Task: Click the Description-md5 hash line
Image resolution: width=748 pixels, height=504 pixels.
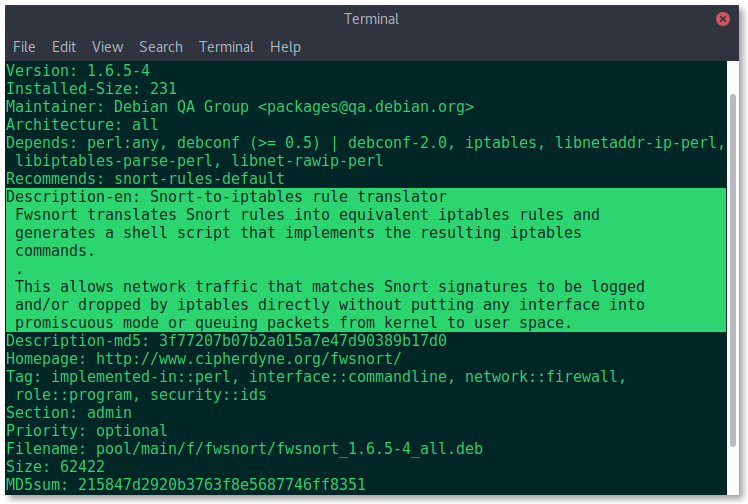Action: [226, 341]
